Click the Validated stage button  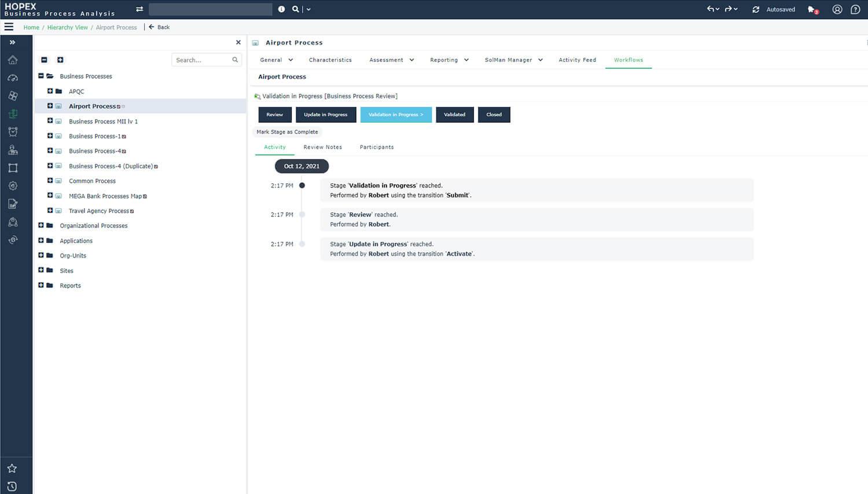pos(455,115)
